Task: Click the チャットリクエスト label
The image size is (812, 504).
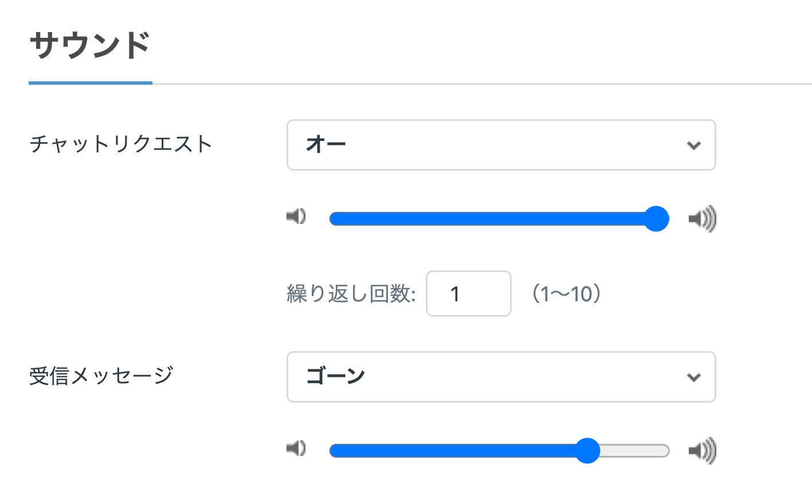Action: (x=121, y=144)
